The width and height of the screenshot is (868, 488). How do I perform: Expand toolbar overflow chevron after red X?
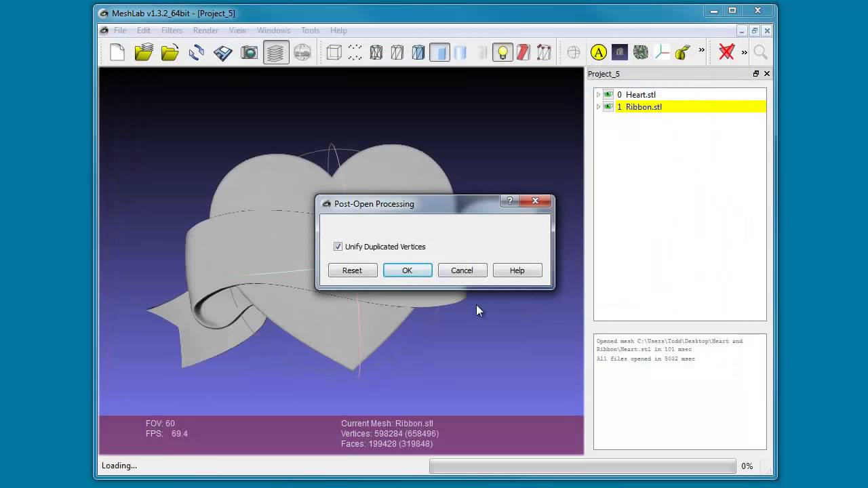(x=744, y=52)
